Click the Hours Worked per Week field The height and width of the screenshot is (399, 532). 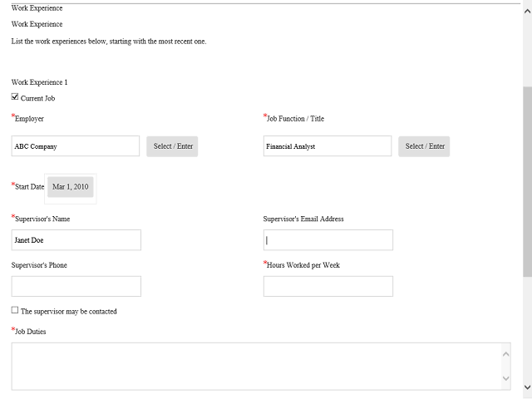[x=328, y=286]
